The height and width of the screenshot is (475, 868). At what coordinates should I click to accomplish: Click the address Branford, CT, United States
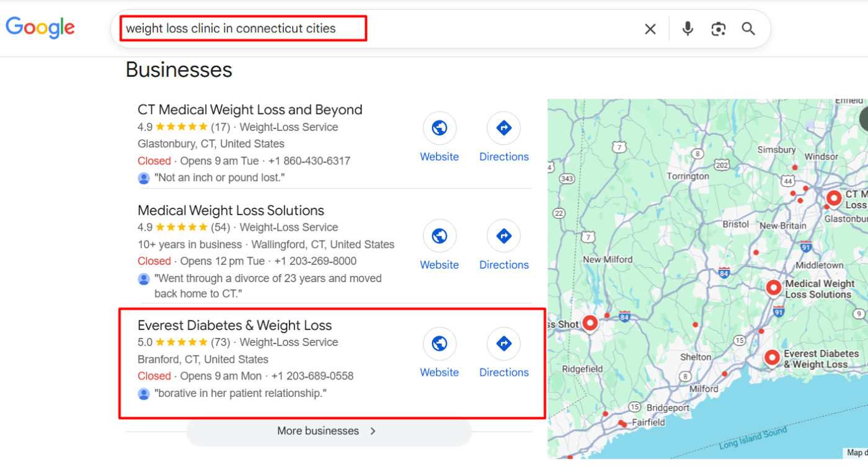pyautogui.click(x=203, y=360)
